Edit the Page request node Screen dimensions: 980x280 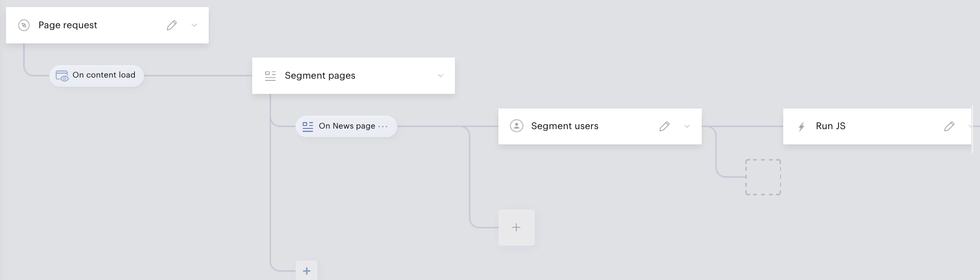(x=172, y=25)
